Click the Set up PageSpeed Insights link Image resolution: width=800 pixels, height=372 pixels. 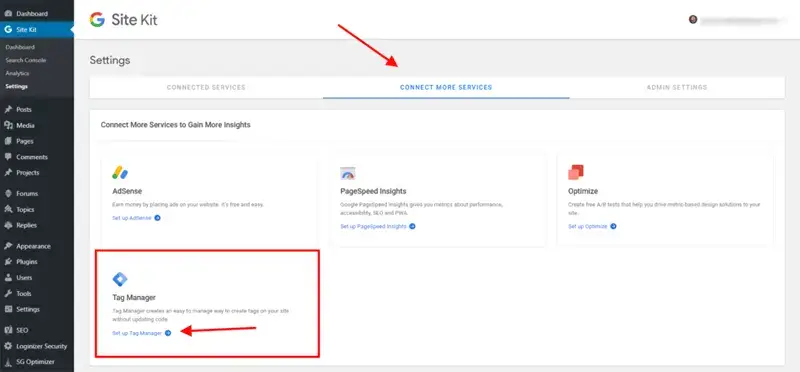[x=373, y=226]
